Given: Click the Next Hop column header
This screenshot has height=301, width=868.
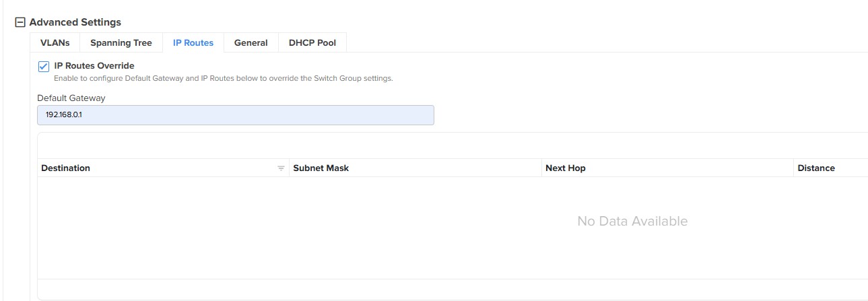Looking at the screenshot, I should 566,168.
